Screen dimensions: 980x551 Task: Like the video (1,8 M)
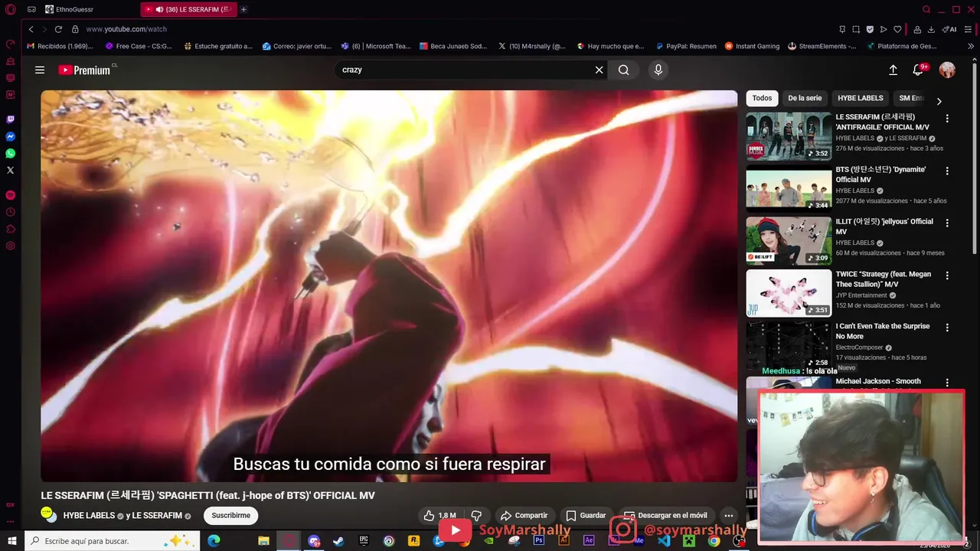tap(440, 516)
